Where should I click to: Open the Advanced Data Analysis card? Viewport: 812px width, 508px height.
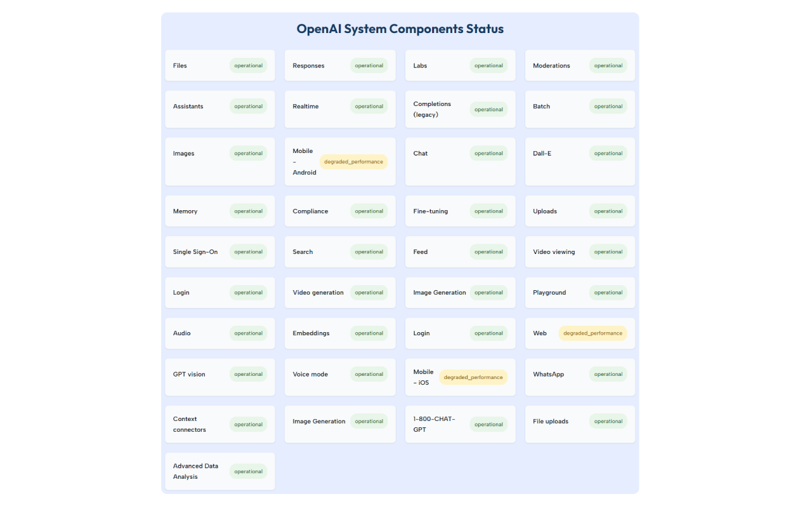click(x=219, y=471)
